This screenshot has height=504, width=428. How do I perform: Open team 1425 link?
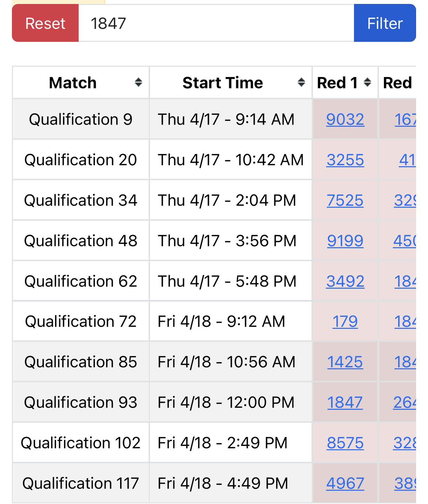point(345,362)
